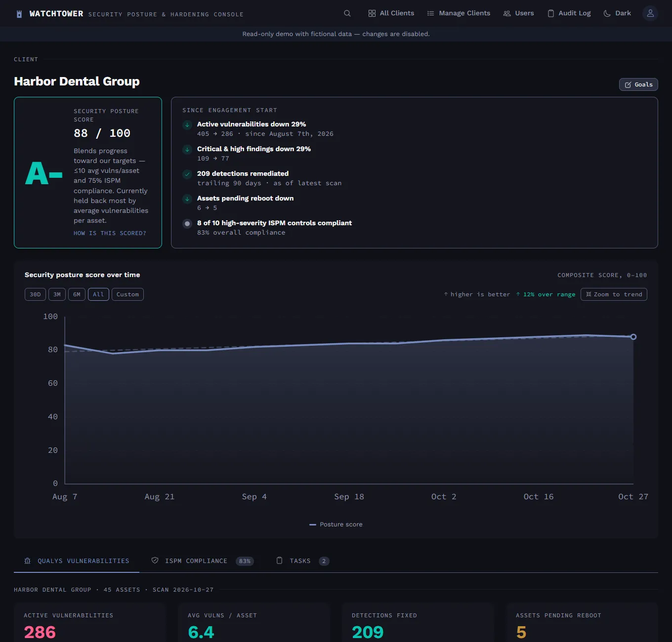
Task: Open the All Clients dashboard
Action: [391, 13]
